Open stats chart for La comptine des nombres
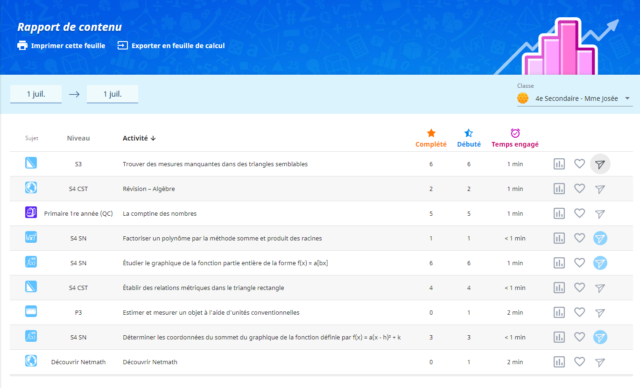Screen dimensions: 640x388 tap(559, 213)
